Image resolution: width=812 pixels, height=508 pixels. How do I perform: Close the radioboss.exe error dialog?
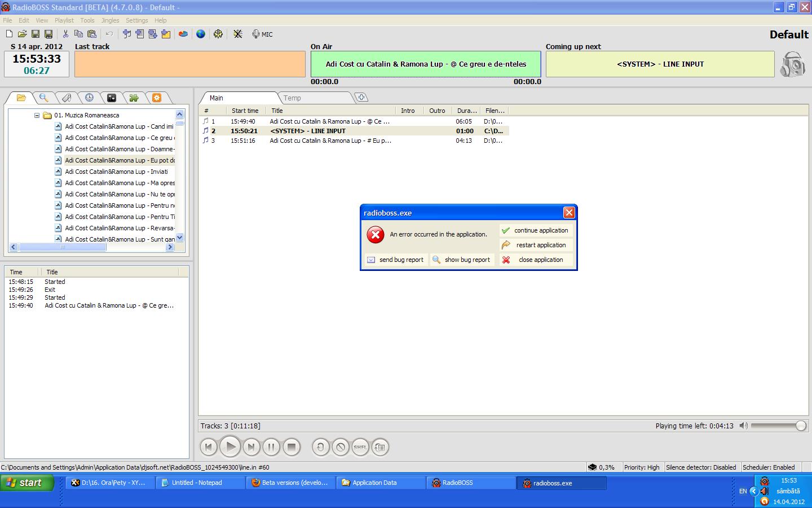pyautogui.click(x=569, y=212)
